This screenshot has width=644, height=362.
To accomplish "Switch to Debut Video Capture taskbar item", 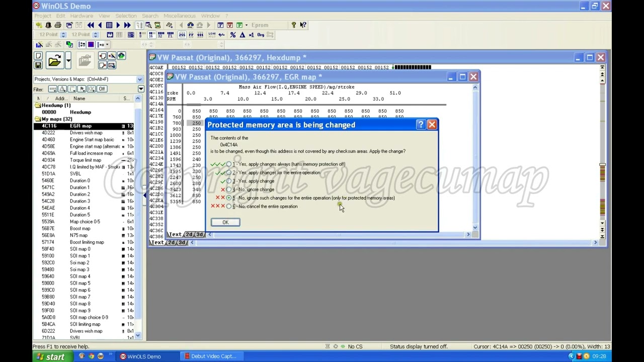I will [211, 356].
